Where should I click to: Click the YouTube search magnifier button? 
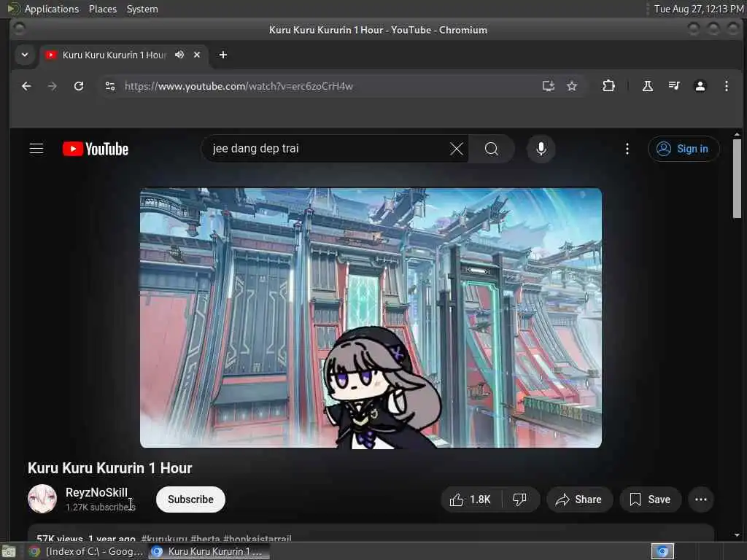coord(491,149)
